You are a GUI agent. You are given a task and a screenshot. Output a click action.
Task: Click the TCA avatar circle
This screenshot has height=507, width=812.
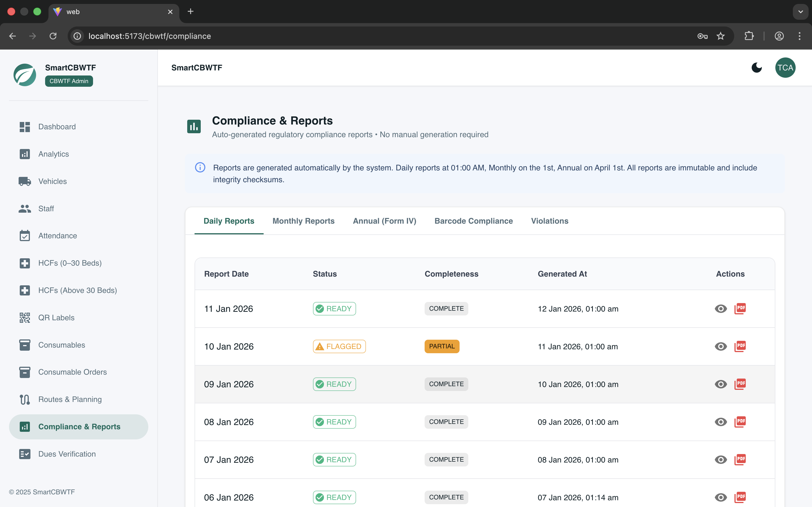point(785,67)
